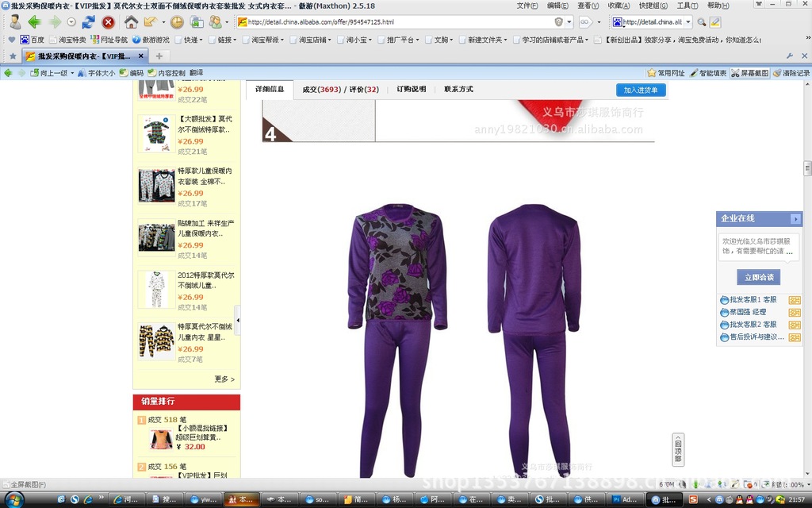Switch to the 联系方式 tab

pos(458,89)
